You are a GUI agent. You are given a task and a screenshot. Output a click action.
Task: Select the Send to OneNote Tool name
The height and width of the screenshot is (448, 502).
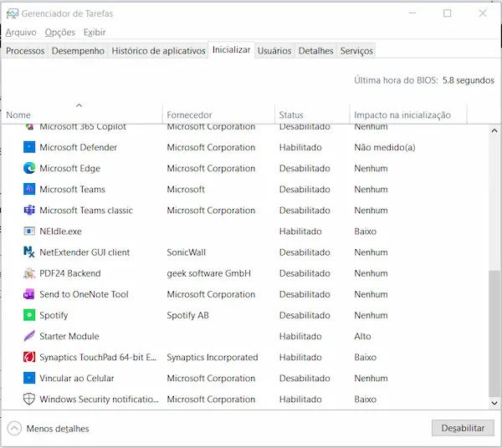point(84,294)
